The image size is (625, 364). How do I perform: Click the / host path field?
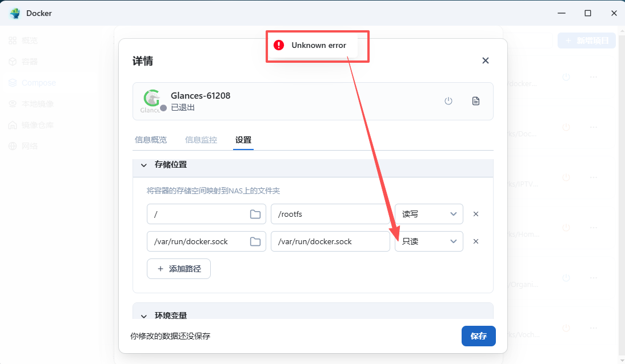[x=206, y=214]
